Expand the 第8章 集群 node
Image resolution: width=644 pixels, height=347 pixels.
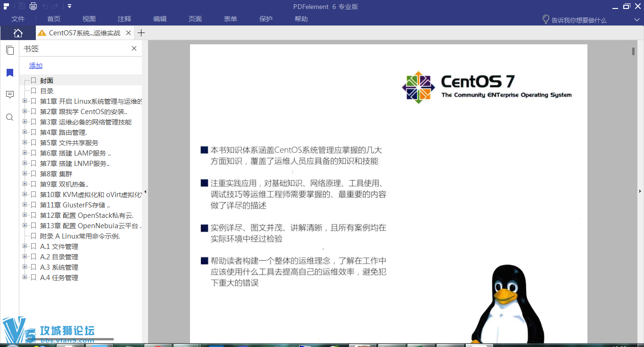click(25, 173)
